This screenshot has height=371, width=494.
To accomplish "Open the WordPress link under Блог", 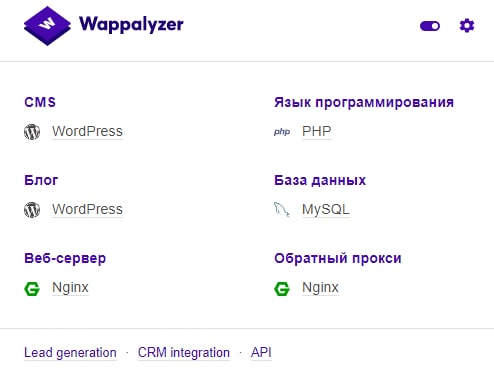I will coord(87,209).
